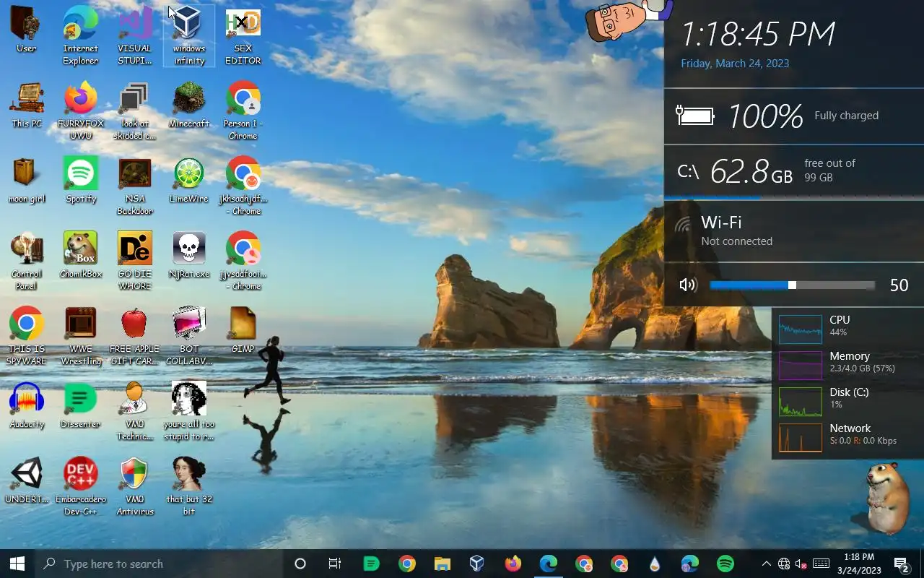Open the moon girl desktop icon
This screenshot has width=924, height=578.
click(27, 180)
